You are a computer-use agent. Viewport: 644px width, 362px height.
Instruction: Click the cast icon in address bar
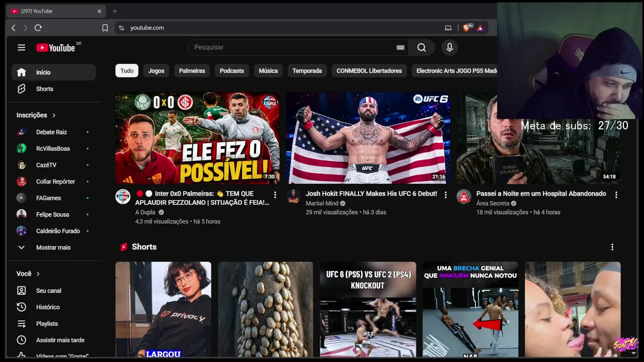pos(448,28)
